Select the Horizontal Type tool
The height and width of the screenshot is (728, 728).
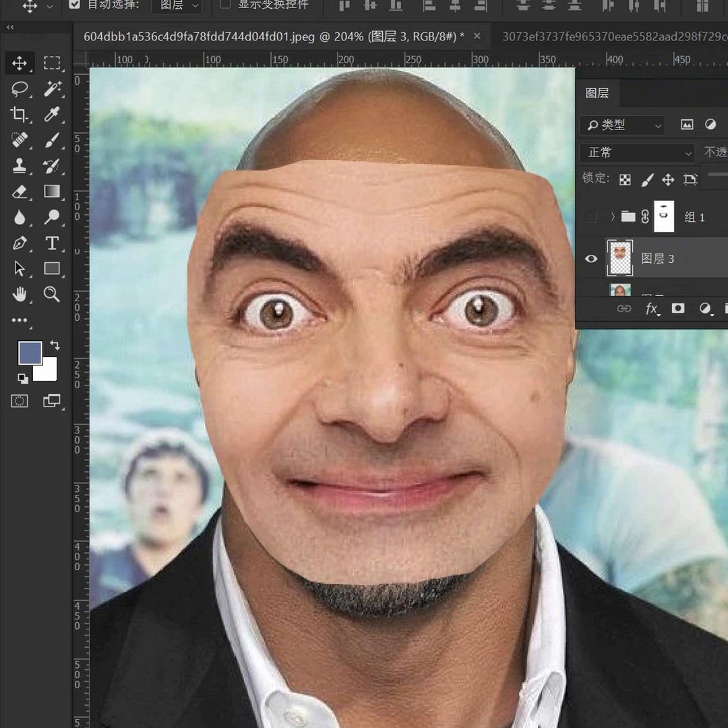point(52,243)
